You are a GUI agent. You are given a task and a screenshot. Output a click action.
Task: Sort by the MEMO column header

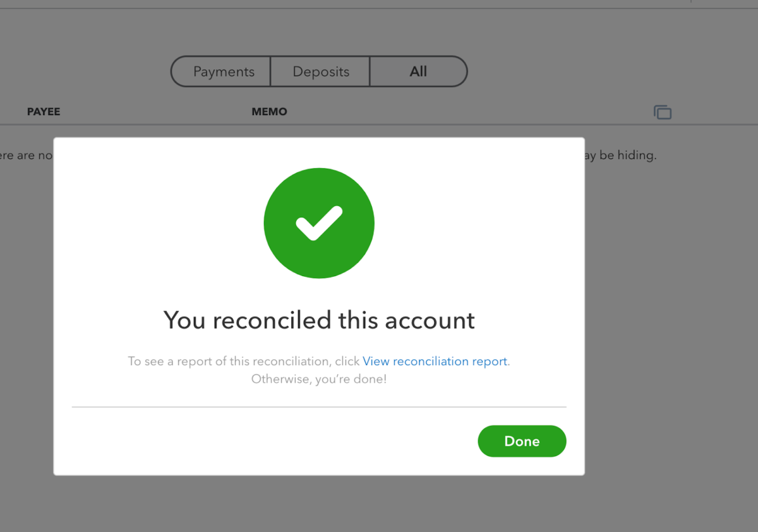269,111
